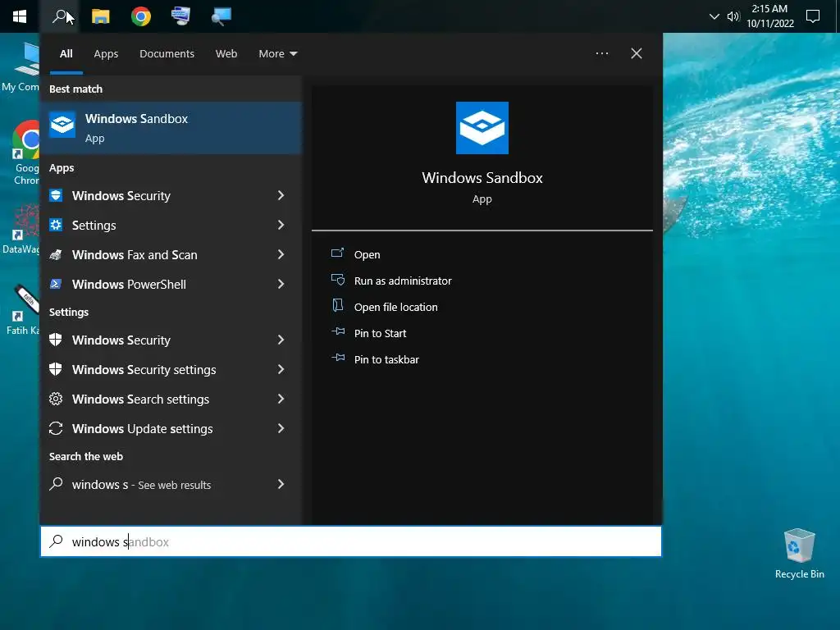
Task: Switch to the Documents search tab
Action: (x=167, y=53)
